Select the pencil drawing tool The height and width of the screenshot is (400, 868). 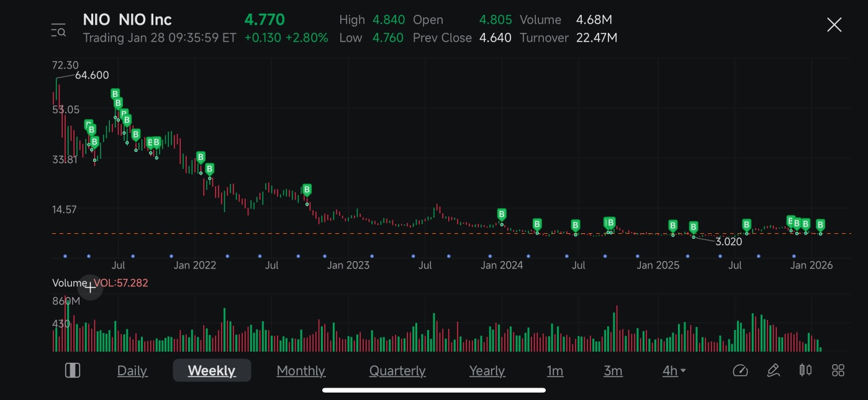point(773,370)
